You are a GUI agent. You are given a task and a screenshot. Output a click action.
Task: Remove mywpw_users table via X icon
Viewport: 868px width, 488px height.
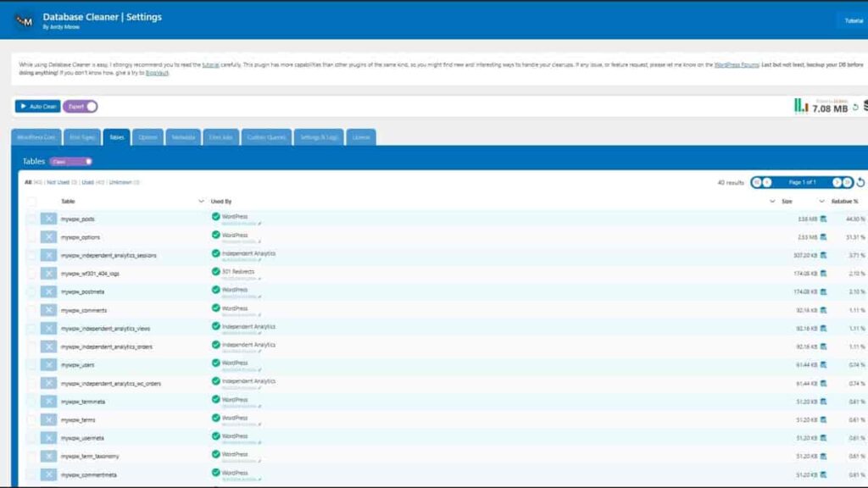click(x=48, y=365)
